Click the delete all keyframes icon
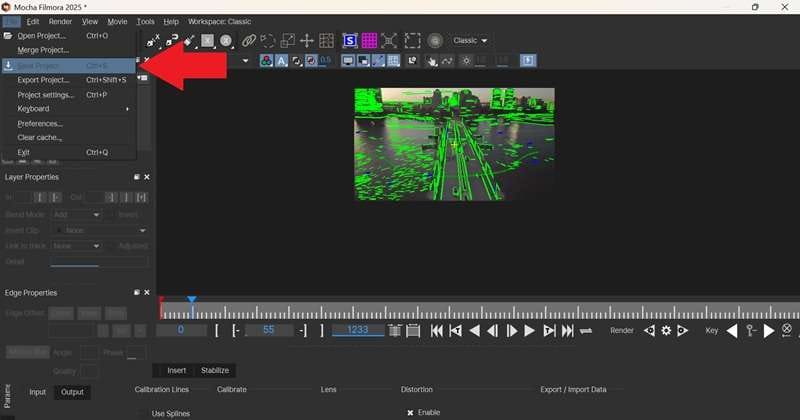 pyautogui.click(x=787, y=330)
